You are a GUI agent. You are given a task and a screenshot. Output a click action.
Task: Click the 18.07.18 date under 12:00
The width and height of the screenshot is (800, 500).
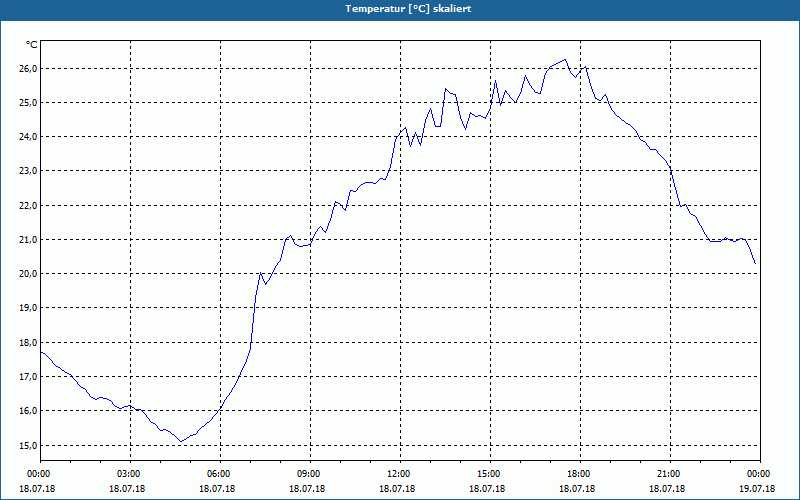coord(397,489)
